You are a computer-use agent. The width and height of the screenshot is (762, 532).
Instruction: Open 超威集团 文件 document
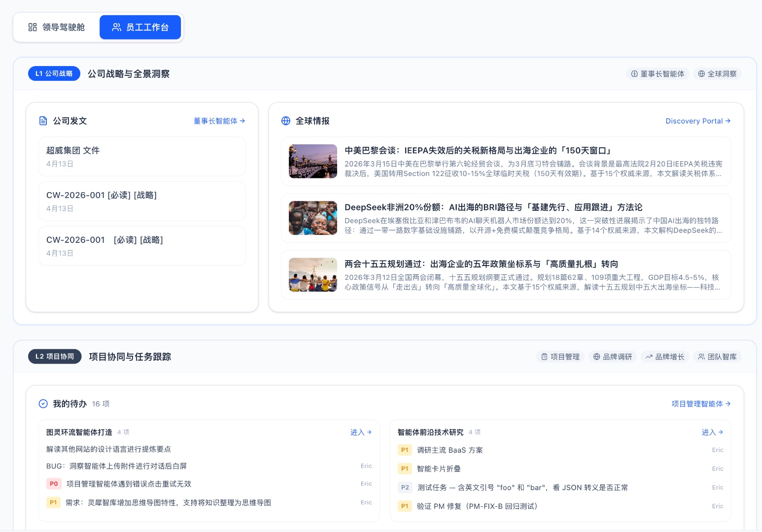click(x=142, y=157)
